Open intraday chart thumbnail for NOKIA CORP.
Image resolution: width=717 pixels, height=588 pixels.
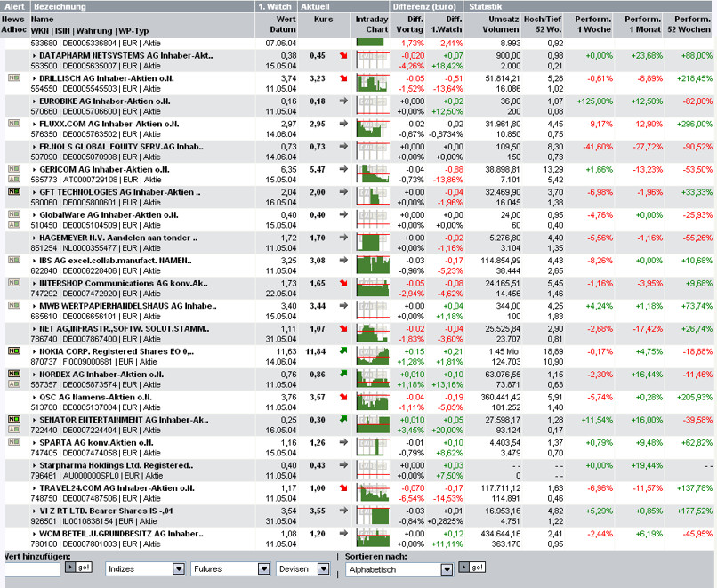(x=373, y=356)
